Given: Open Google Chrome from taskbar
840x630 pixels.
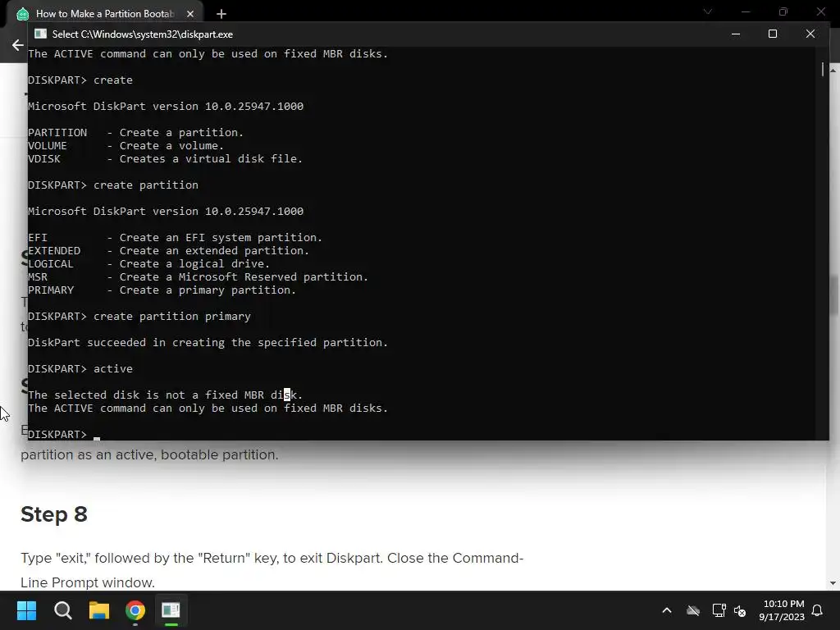Looking at the screenshot, I should [x=135, y=610].
